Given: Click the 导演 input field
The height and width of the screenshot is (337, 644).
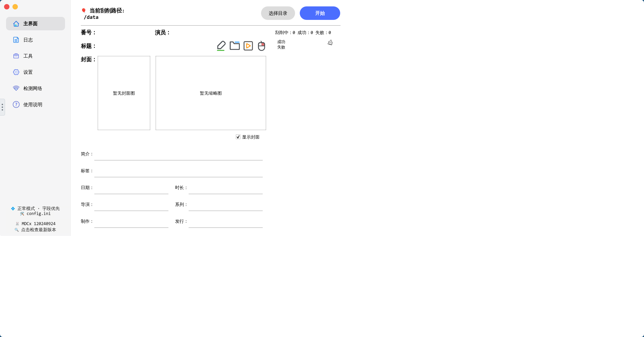Looking at the screenshot, I should coord(131,205).
